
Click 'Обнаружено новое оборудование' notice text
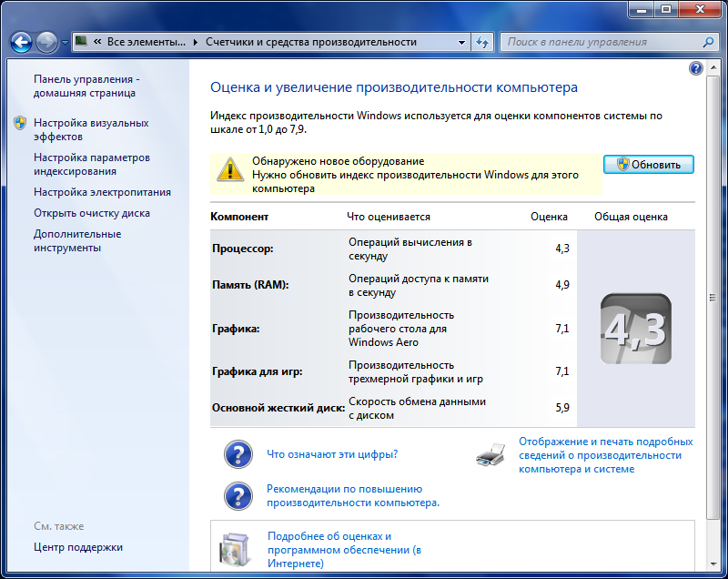[x=338, y=161]
